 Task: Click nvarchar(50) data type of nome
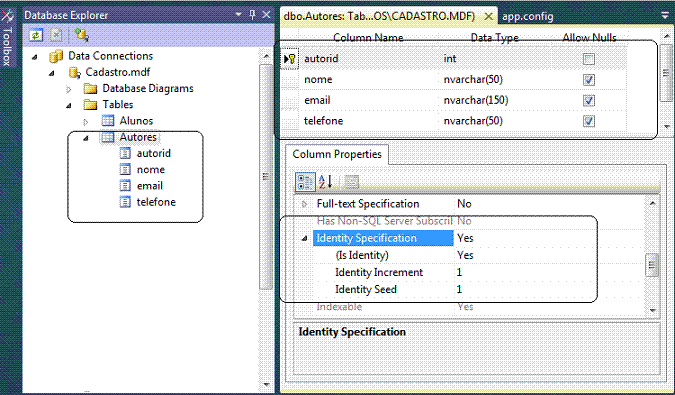point(495,80)
